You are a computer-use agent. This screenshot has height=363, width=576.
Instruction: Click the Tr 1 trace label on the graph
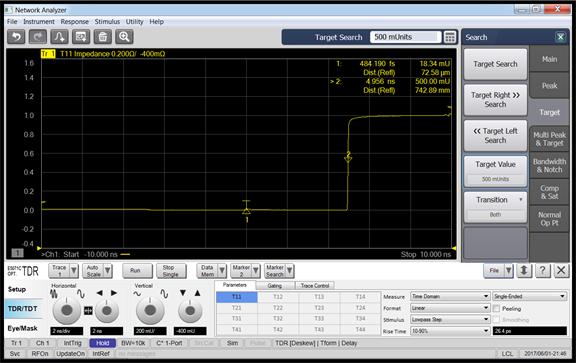click(48, 54)
